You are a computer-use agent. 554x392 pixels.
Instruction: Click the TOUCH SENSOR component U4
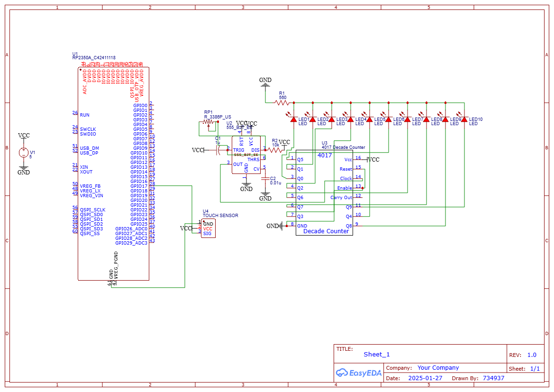point(208,228)
